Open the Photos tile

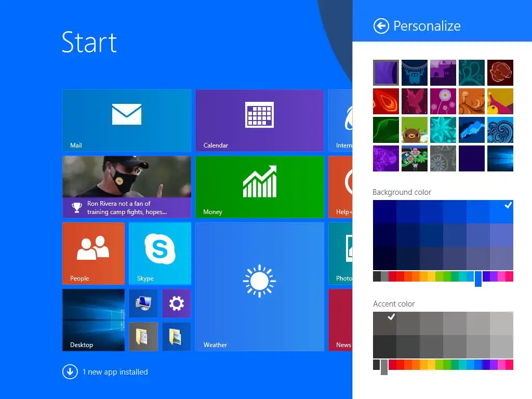(341, 254)
